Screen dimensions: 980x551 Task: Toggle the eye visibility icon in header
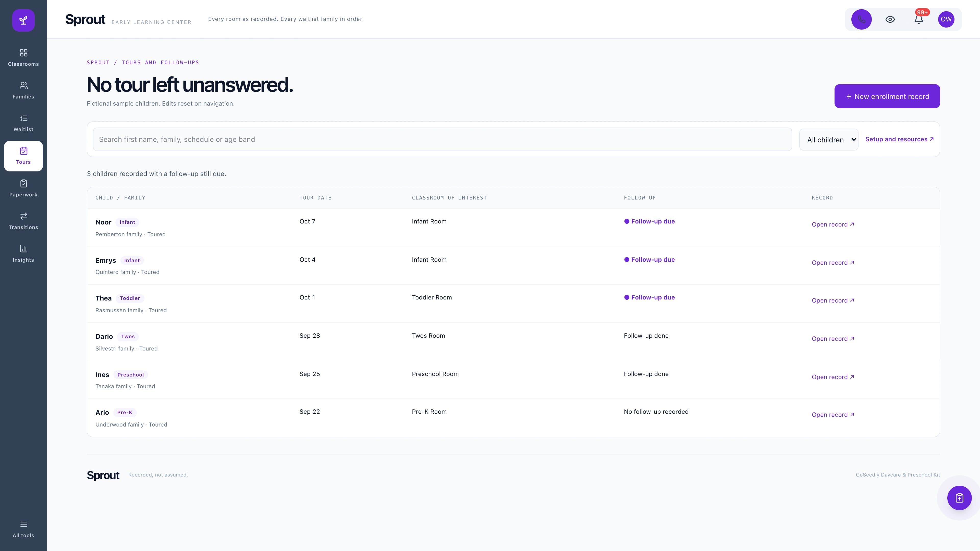(890, 19)
